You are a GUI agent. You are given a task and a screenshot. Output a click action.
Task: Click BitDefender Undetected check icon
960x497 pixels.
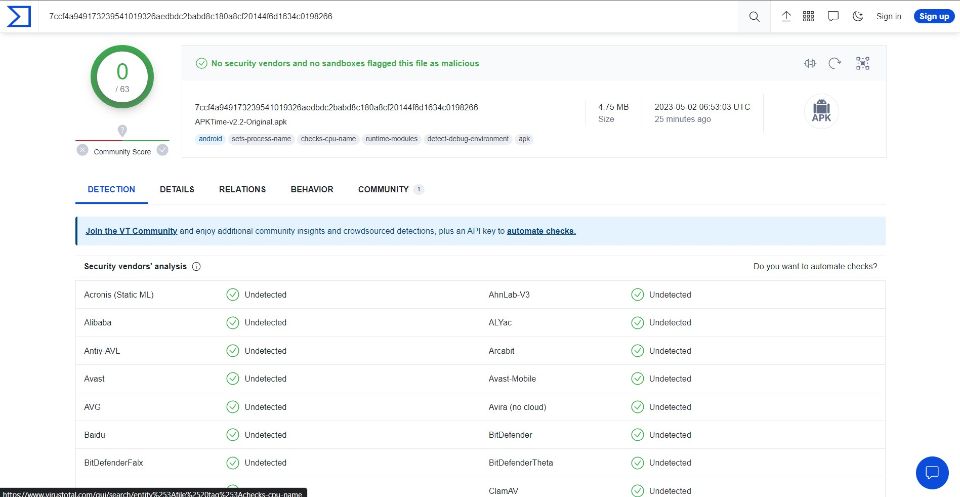pos(637,435)
